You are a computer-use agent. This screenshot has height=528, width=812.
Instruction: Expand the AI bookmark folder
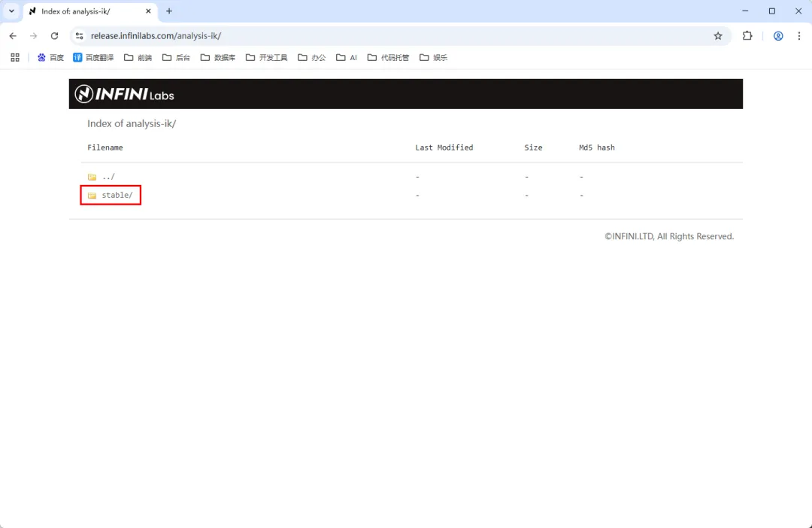347,57
